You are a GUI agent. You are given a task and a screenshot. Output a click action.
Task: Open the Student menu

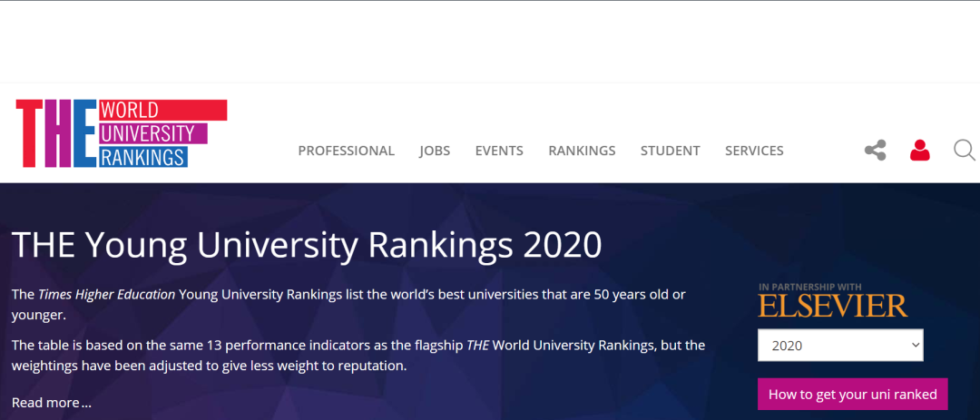(670, 151)
